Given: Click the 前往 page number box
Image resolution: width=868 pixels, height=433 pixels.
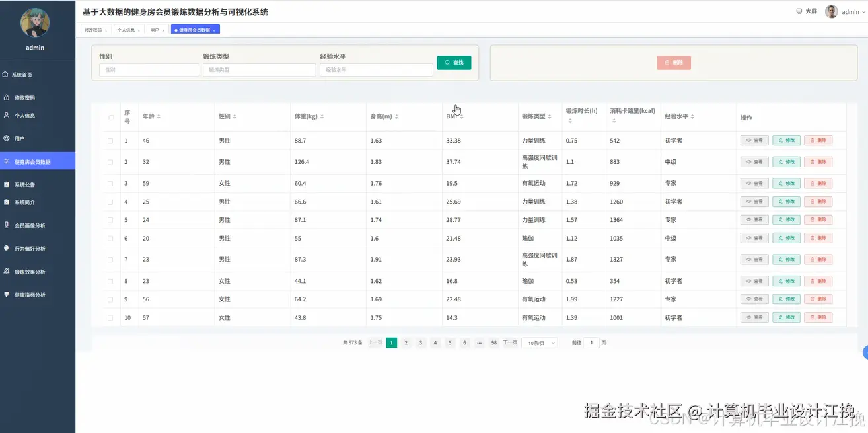Looking at the screenshot, I should (x=592, y=343).
